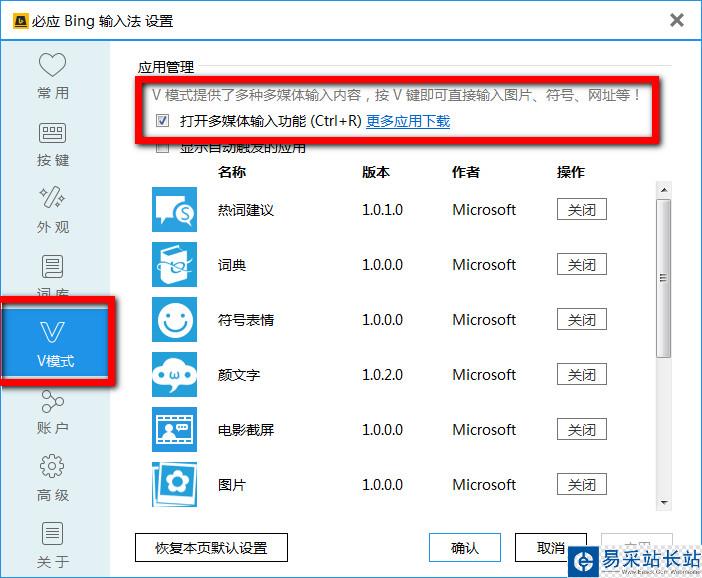
Task: Toggle 打开多媒体输入功能 checkbox
Action: click(x=162, y=120)
